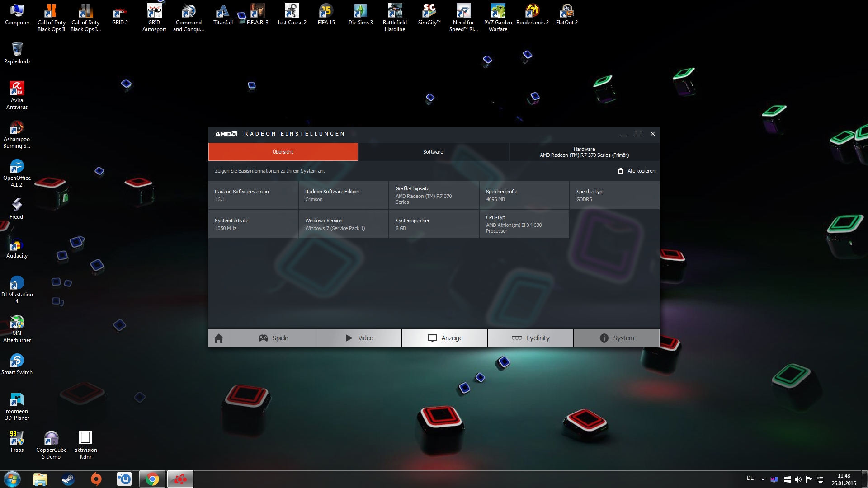Select the Übersicht tab
The width and height of the screenshot is (868, 488).
(283, 152)
